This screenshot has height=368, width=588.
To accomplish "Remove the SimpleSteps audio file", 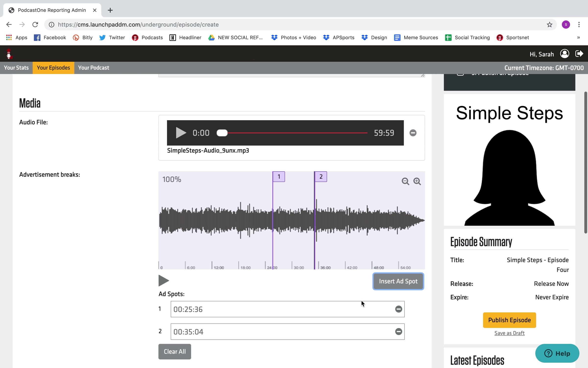I will coord(413,133).
